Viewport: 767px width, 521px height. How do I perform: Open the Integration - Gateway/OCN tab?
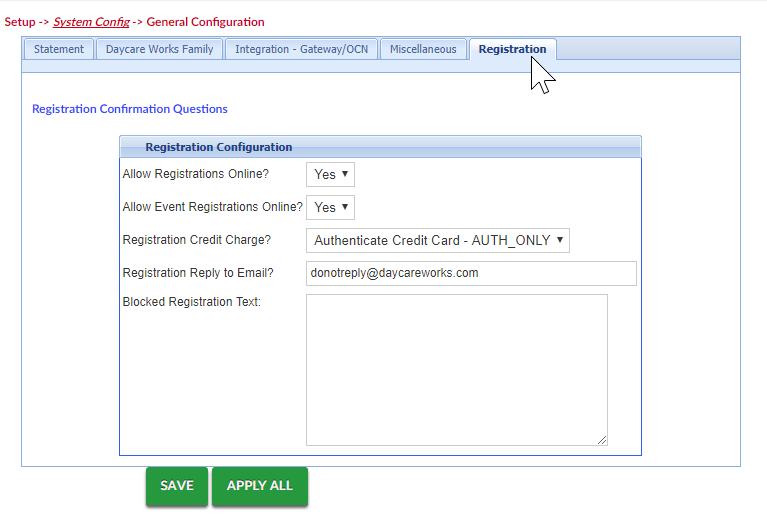[x=301, y=49]
